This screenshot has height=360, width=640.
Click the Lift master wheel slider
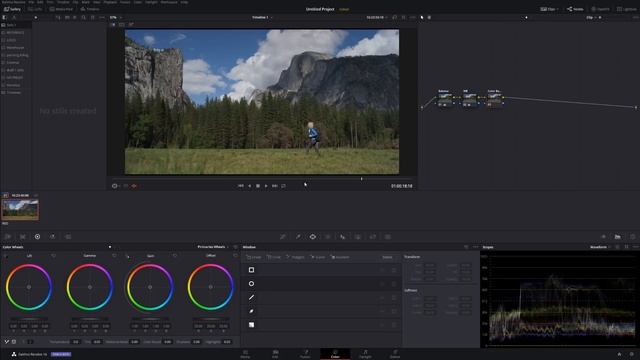(x=29, y=319)
